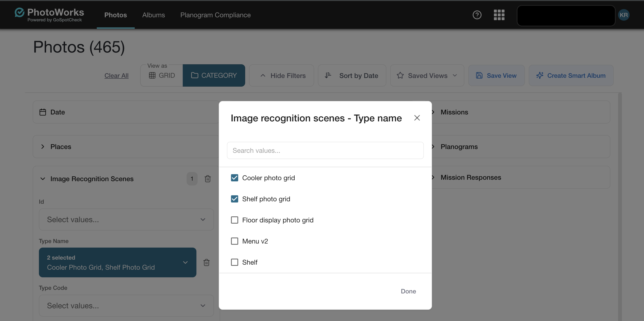Go to the Albums tab
This screenshot has height=321, width=644.
pos(153,15)
